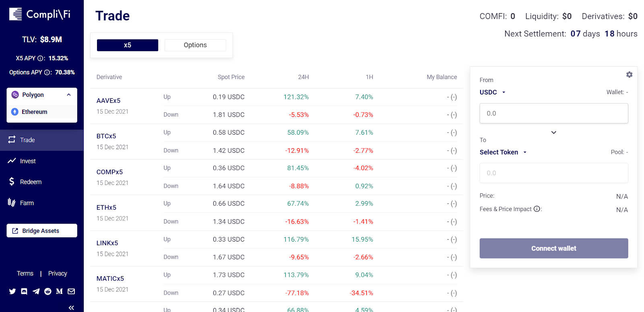The image size is (644, 312).
Task: Visit the Reddit icon link
Action: pyautogui.click(x=48, y=291)
